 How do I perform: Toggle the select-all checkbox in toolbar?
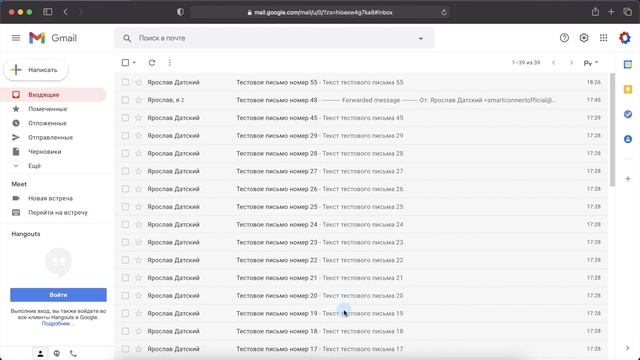click(125, 62)
